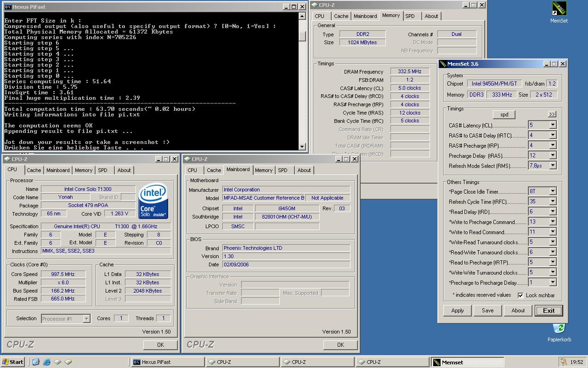Click the PiFast console scroll up arrow
Screen dimensions: 588x368
coord(302,16)
